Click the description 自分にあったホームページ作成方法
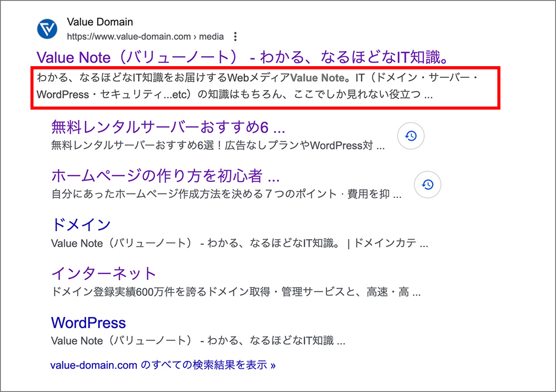Image resolution: width=556 pixels, height=392 pixels. pos(226,194)
